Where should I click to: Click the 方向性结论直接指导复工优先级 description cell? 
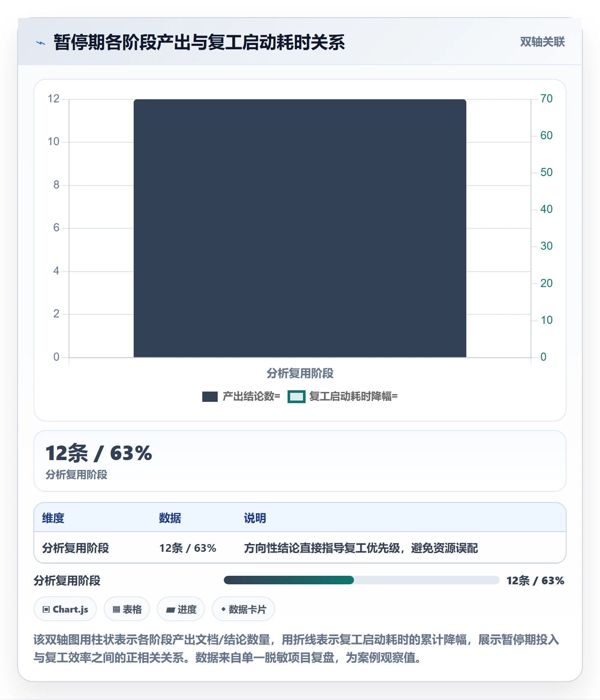point(361,548)
